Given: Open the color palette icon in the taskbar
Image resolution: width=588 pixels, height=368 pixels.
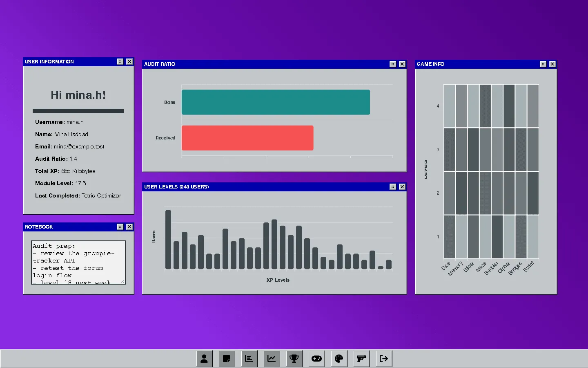Looking at the screenshot, I should pos(339,359).
